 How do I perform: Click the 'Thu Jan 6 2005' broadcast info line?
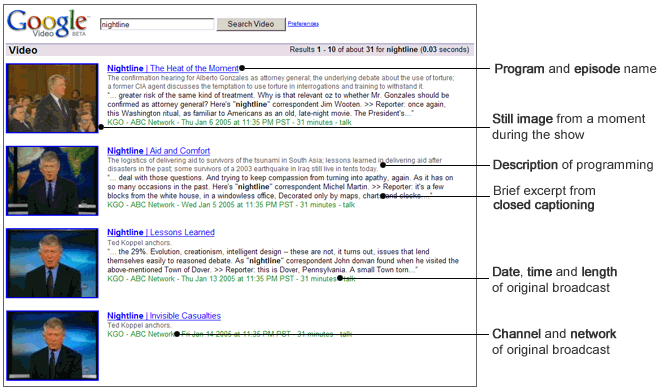tap(229, 122)
